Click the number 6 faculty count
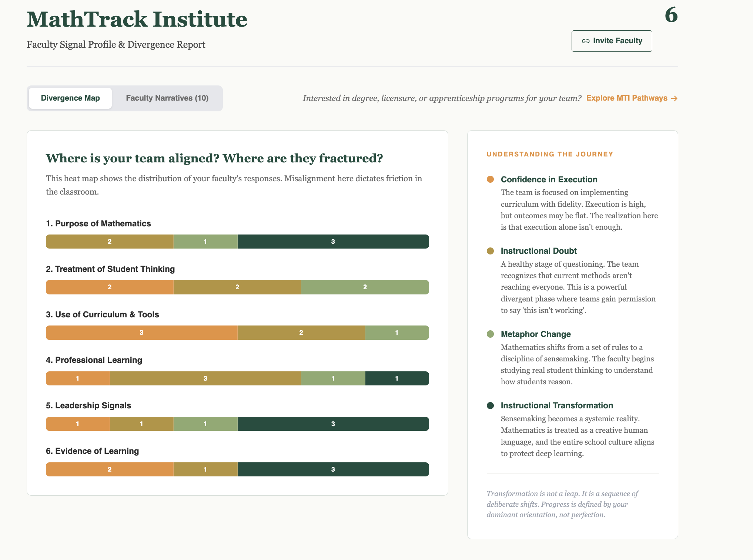 (x=671, y=15)
